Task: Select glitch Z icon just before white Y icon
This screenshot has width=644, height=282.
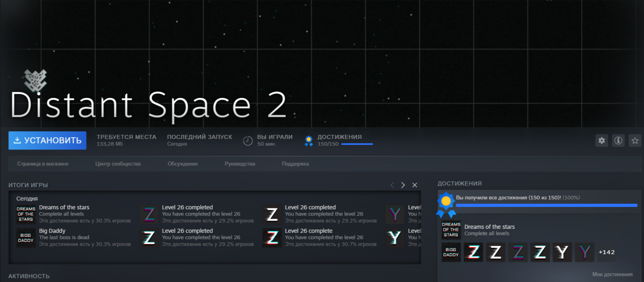Action: (x=540, y=252)
